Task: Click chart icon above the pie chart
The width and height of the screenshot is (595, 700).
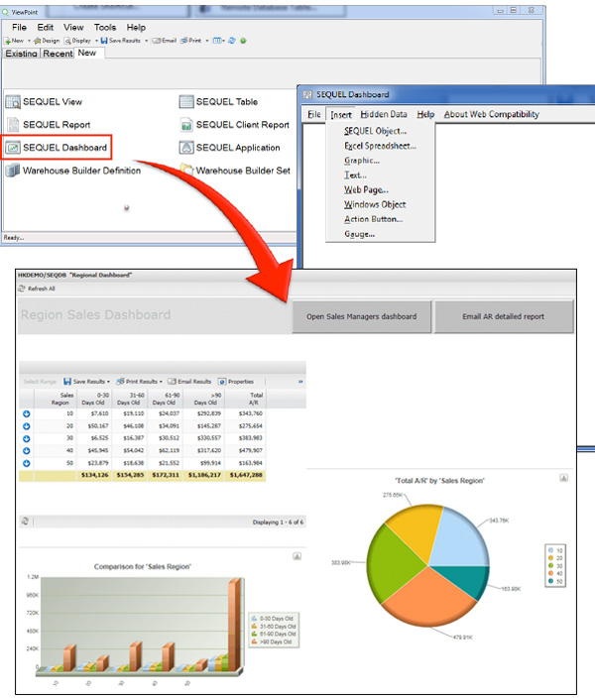Action: pos(563,478)
